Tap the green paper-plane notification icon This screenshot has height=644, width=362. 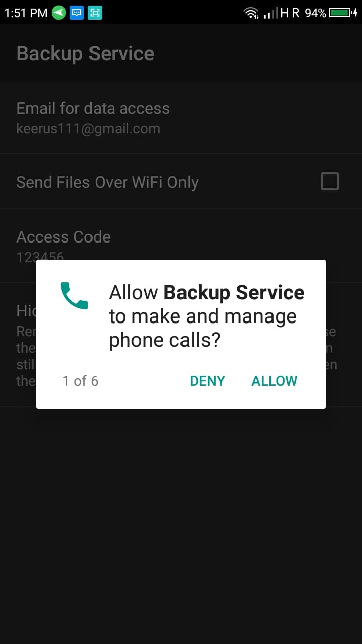[x=59, y=13]
